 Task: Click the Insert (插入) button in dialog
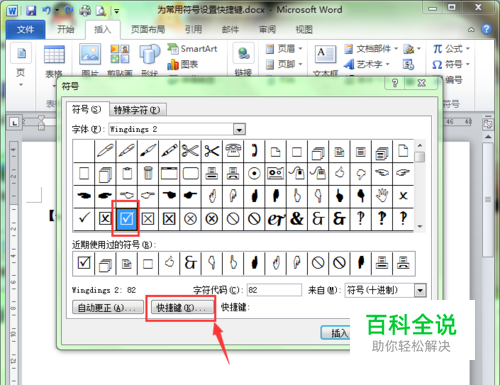[x=336, y=333]
